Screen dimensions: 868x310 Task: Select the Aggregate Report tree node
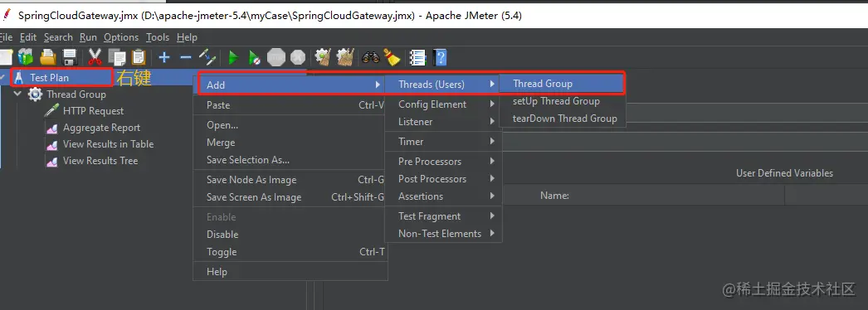[x=101, y=128]
